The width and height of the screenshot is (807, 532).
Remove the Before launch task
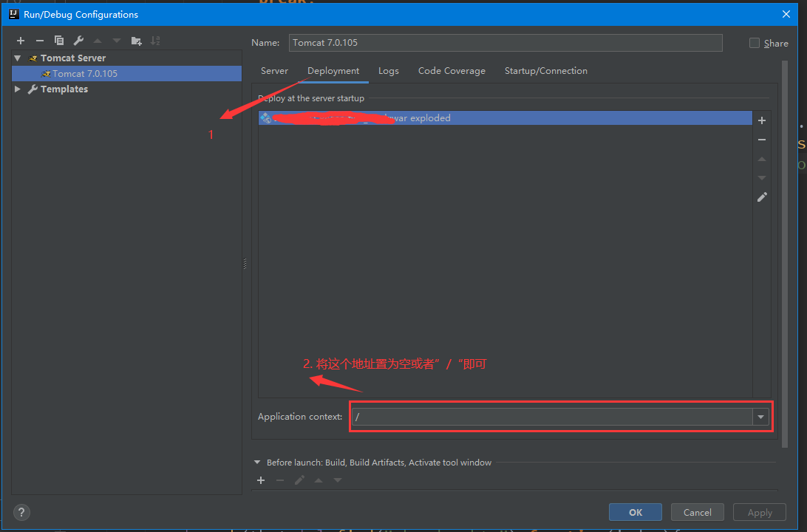click(x=280, y=480)
